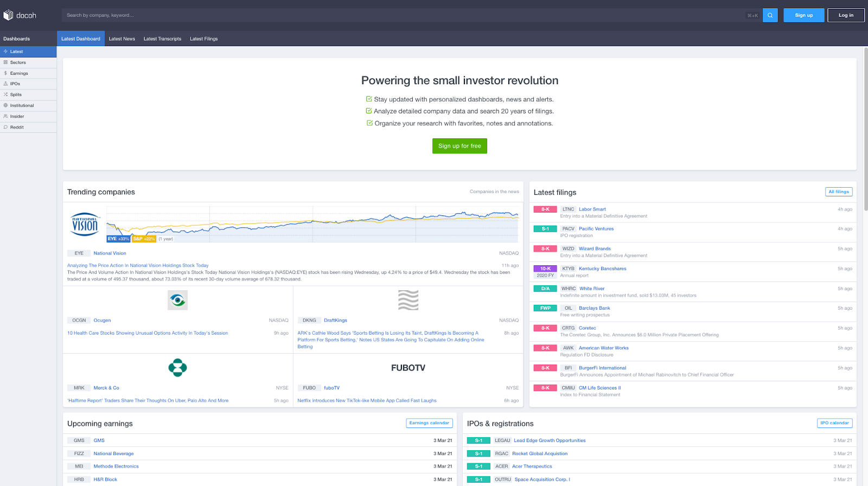Open Rocket Global Acquisition link
868x486 pixels.
click(540, 453)
